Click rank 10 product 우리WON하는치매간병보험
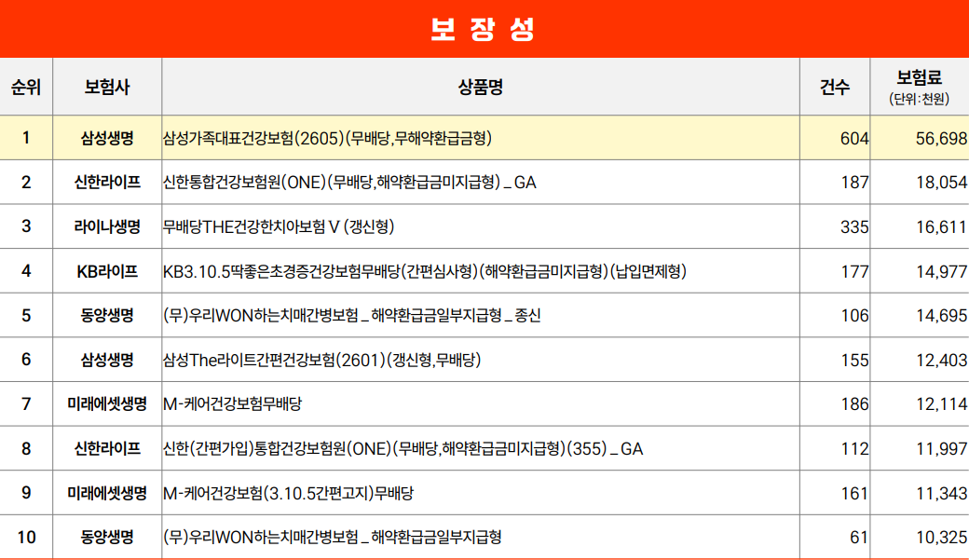 (333, 537)
